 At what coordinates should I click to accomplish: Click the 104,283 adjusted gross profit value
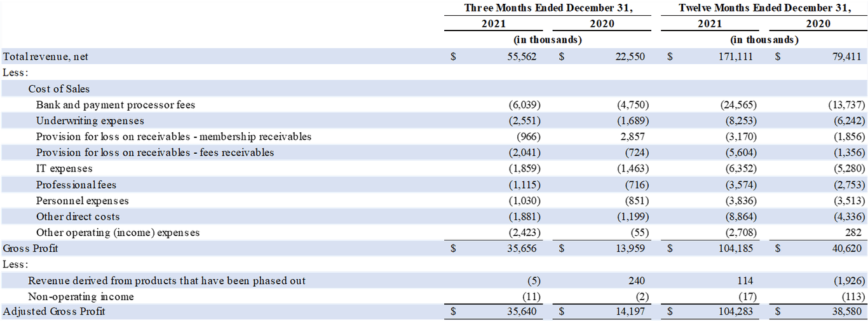coord(735,311)
